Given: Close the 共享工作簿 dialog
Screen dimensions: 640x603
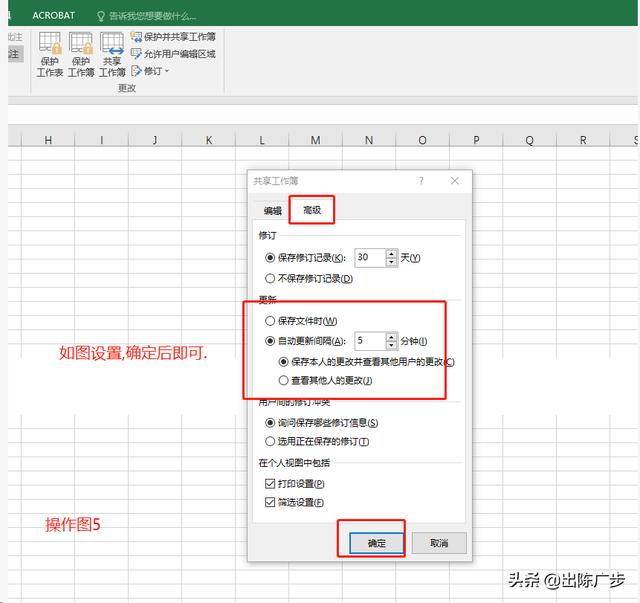Looking at the screenshot, I should [455, 181].
